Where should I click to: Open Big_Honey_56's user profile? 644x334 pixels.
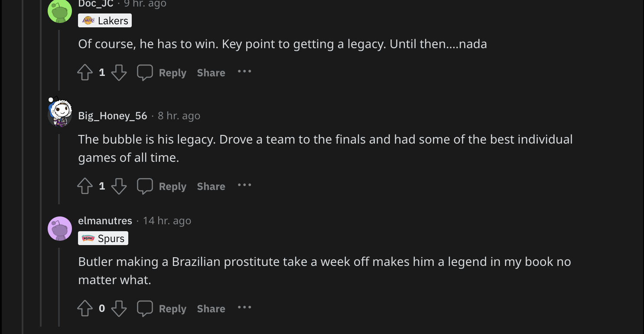(x=113, y=116)
